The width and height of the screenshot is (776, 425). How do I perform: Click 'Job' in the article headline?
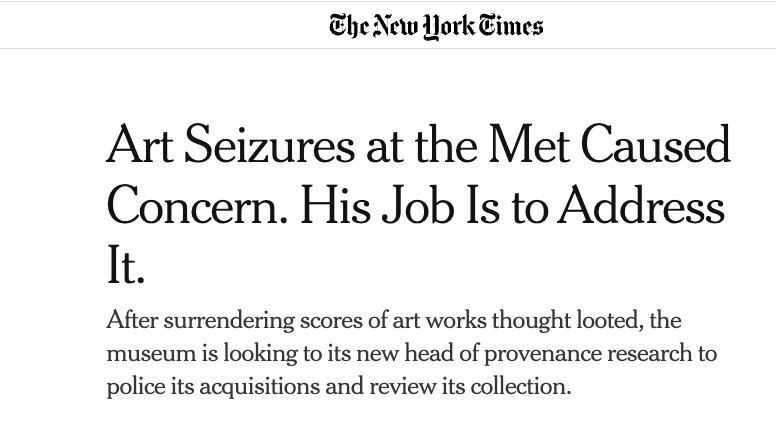(x=418, y=205)
